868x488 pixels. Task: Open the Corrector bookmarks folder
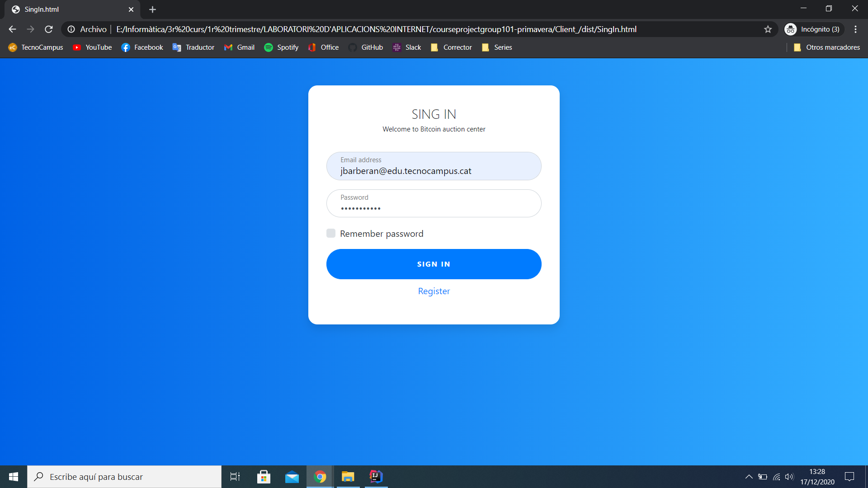pyautogui.click(x=451, y=47)
